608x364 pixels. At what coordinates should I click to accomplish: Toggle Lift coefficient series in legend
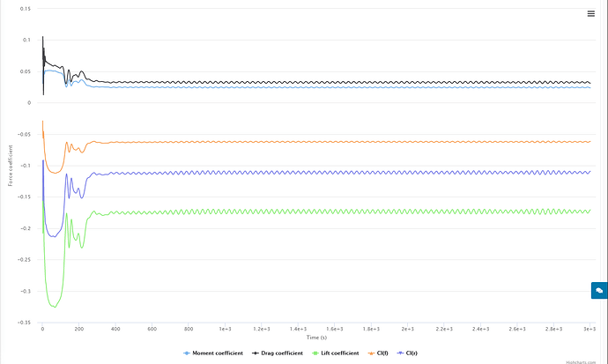[336, 353]
